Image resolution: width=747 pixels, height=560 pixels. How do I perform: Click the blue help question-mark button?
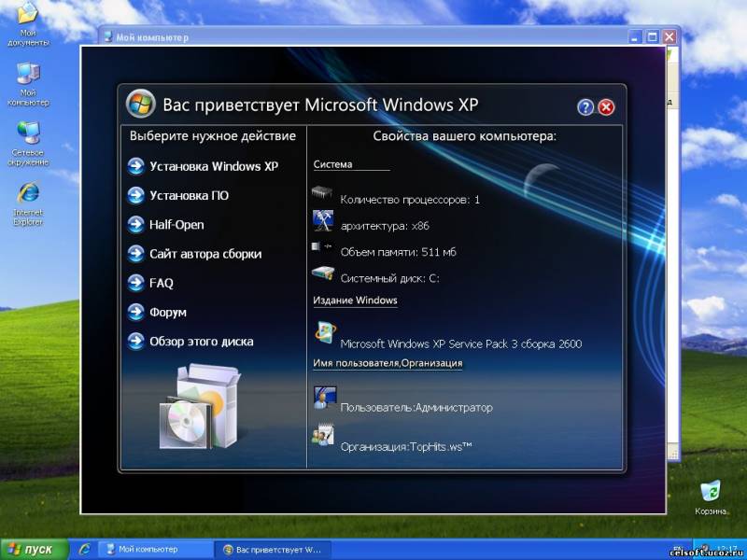(x=585, y=107)
